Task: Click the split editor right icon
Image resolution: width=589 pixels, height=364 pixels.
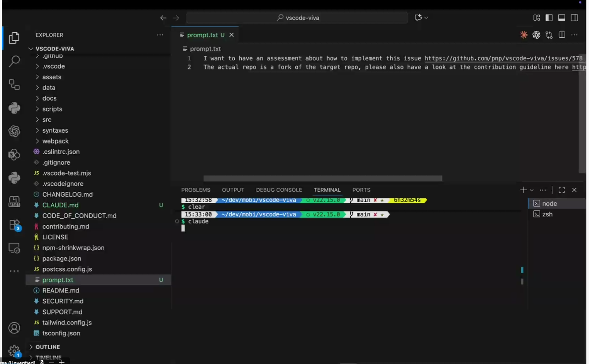Action: pos(562,35)
